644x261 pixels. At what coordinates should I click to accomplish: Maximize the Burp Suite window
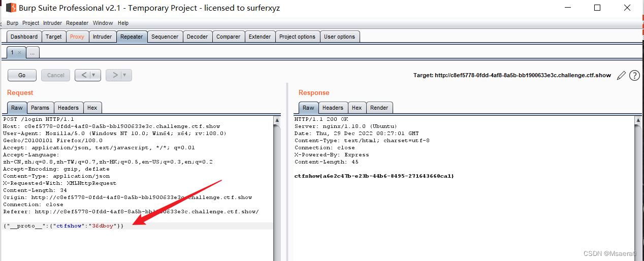[x=597, y=8]
